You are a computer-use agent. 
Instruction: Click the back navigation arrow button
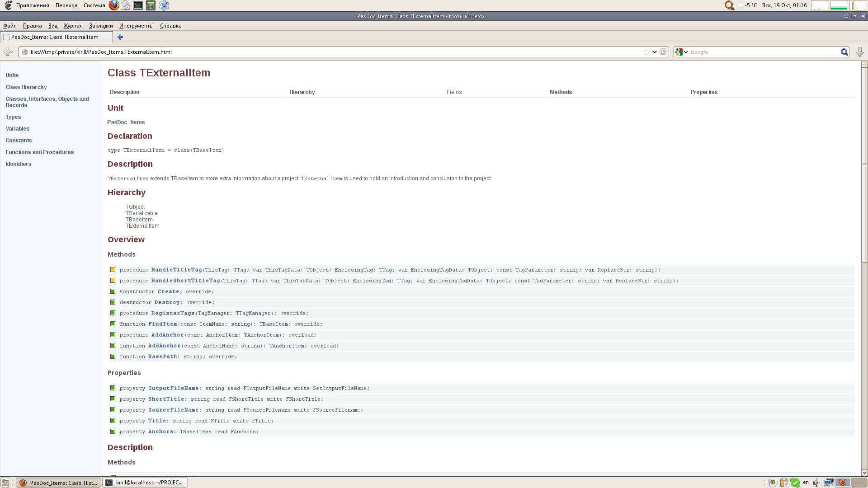[x=8, y=52]
